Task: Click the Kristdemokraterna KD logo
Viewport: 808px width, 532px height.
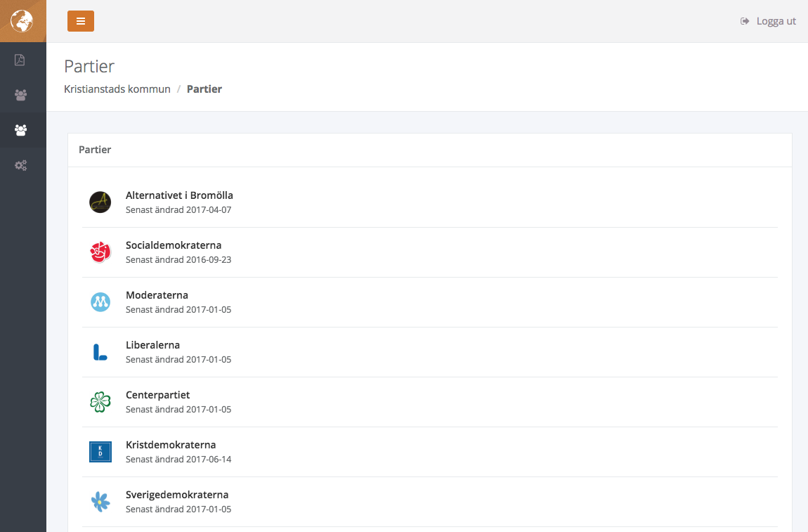Action: pos(100,452)
